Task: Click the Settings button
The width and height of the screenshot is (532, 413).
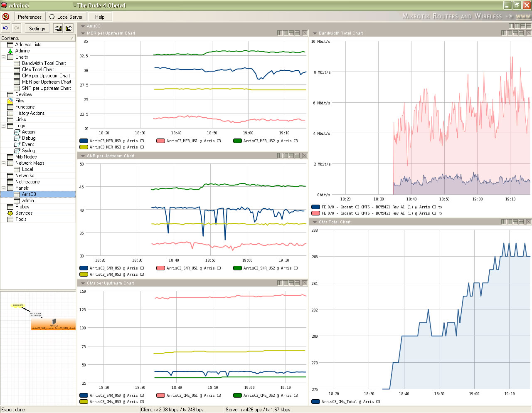Action: [37, 28]
